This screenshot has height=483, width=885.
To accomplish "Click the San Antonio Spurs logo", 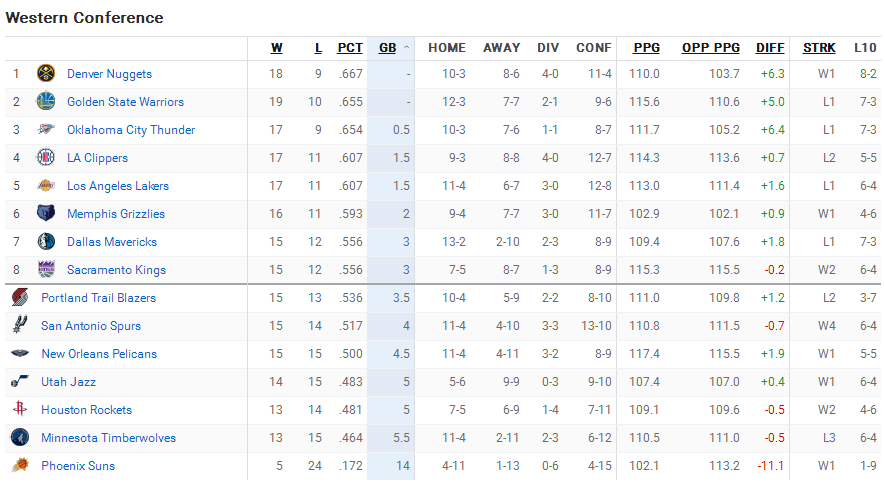I will coord(20,326).
